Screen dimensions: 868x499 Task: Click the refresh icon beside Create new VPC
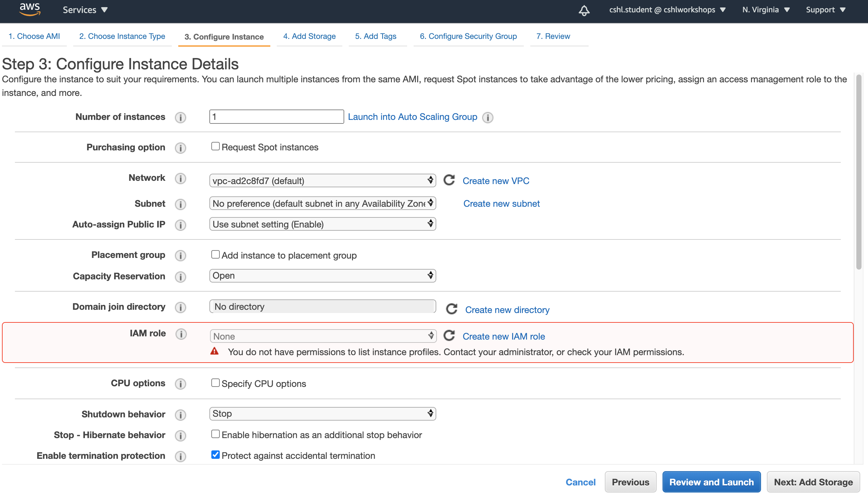point(449,180)
